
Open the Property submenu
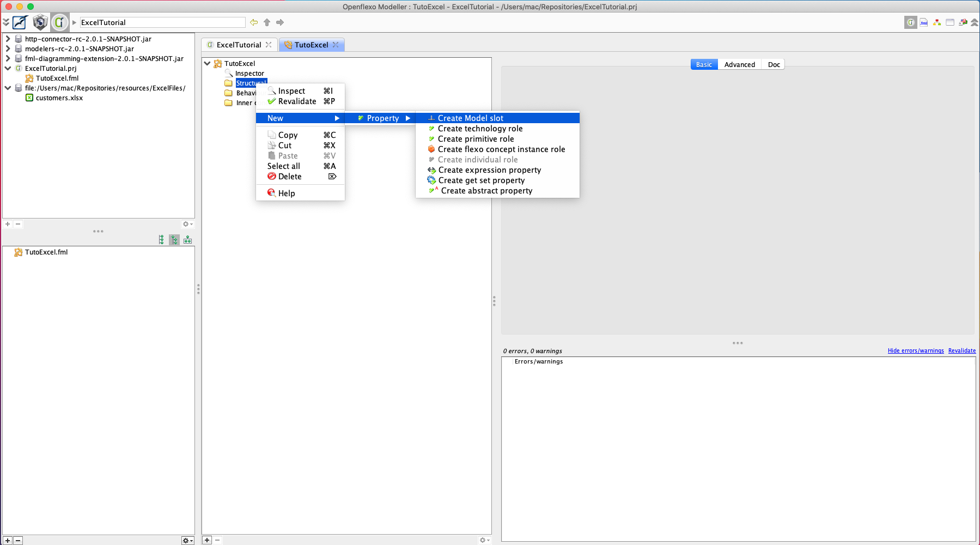[380, 118]
